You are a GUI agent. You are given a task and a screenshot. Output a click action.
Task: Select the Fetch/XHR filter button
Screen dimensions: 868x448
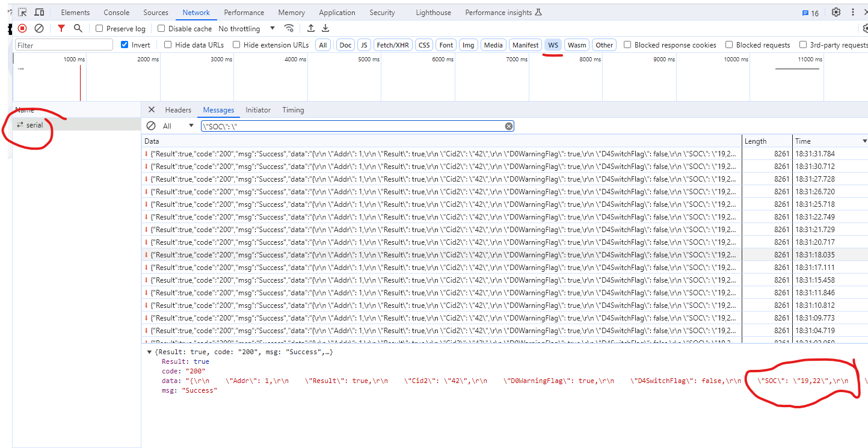(393, 45)
